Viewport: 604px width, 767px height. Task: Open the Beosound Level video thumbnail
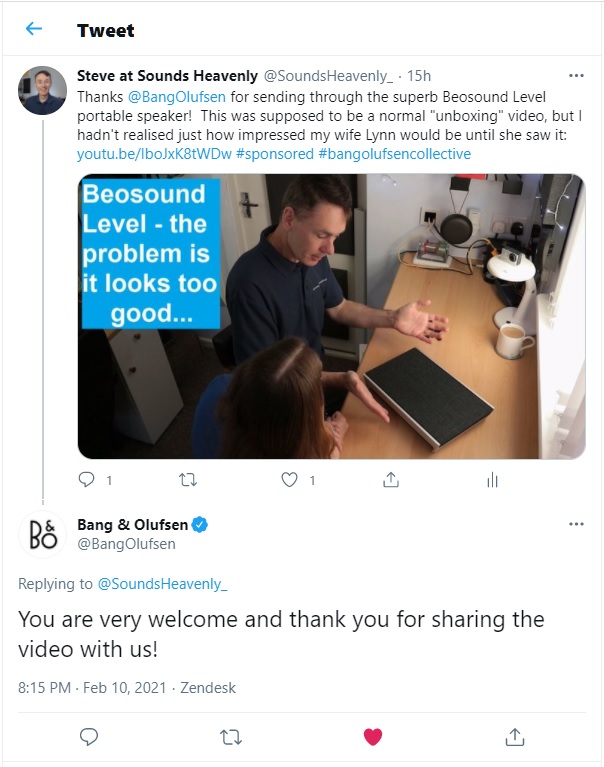coord(331,316)
